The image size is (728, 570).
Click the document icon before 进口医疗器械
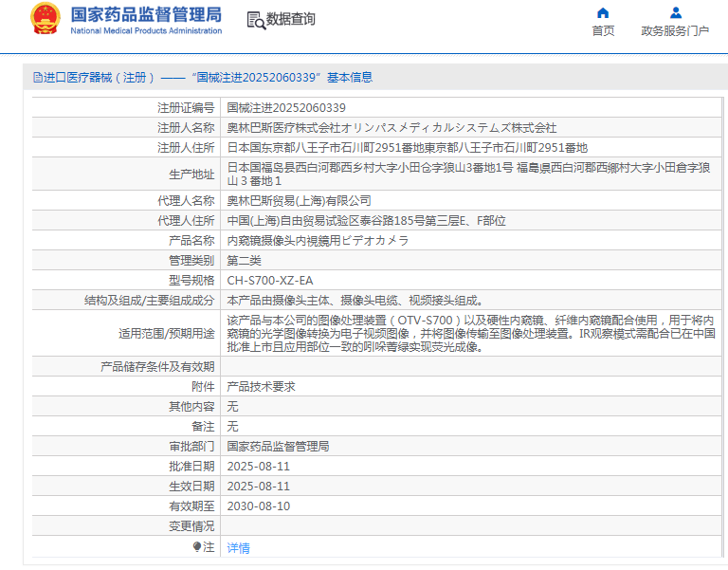pyautogui.click(x=37, y=77)
